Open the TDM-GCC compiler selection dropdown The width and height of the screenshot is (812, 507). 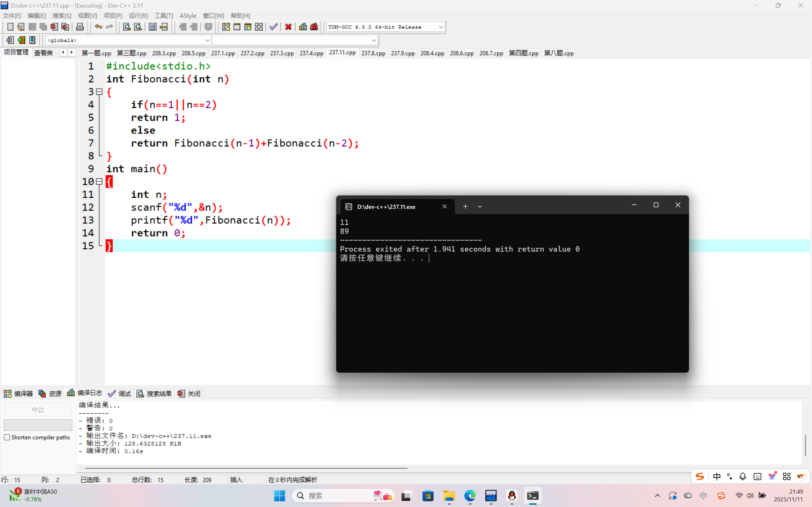pyautogui.click(x=441, y=27)
